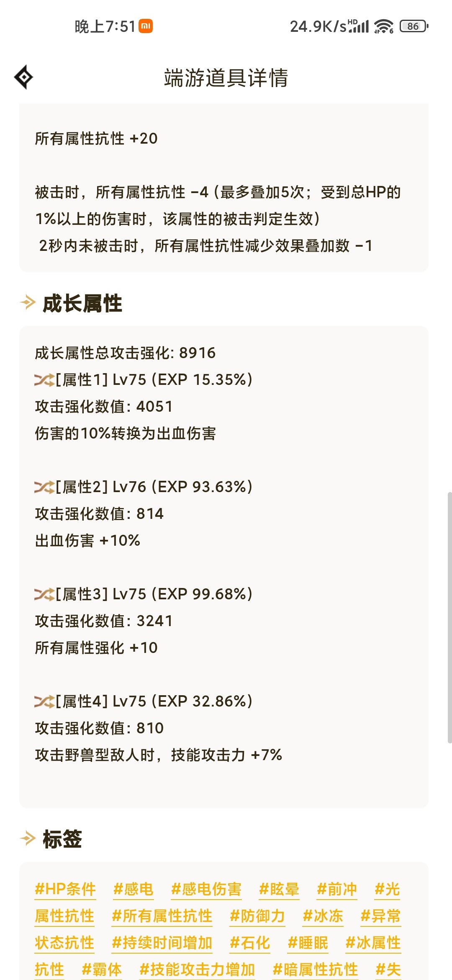
Task: Select the #石化 tag
Action: pos(250,943)
